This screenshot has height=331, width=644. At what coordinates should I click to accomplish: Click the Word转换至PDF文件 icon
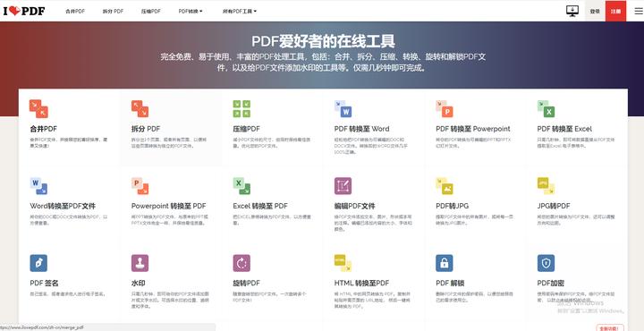(x=38, y=186)
